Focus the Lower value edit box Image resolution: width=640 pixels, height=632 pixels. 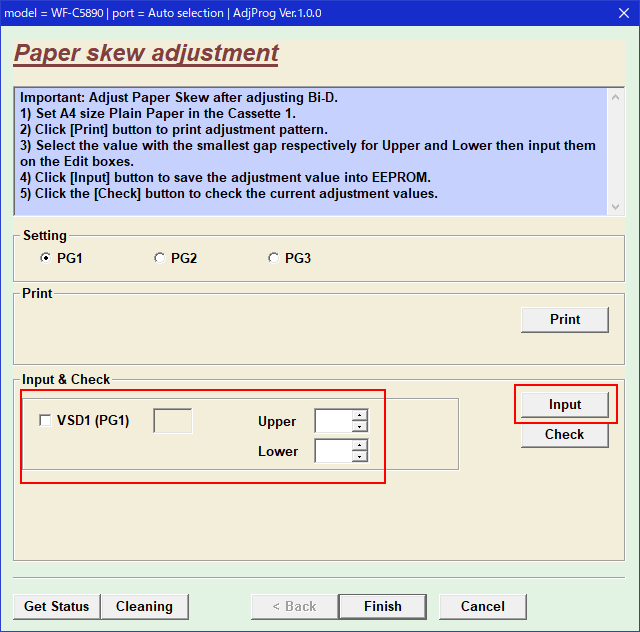(333, 451)
